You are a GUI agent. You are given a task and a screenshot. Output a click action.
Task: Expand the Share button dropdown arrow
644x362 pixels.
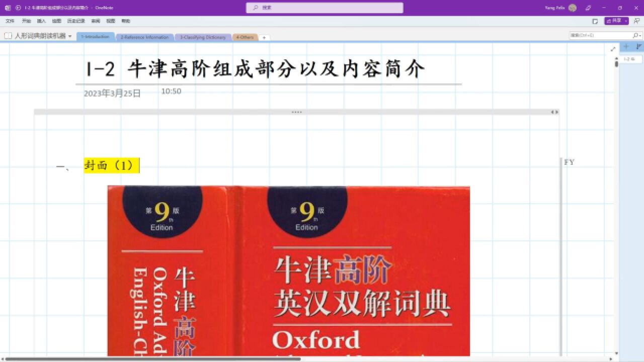click(626, 21)
